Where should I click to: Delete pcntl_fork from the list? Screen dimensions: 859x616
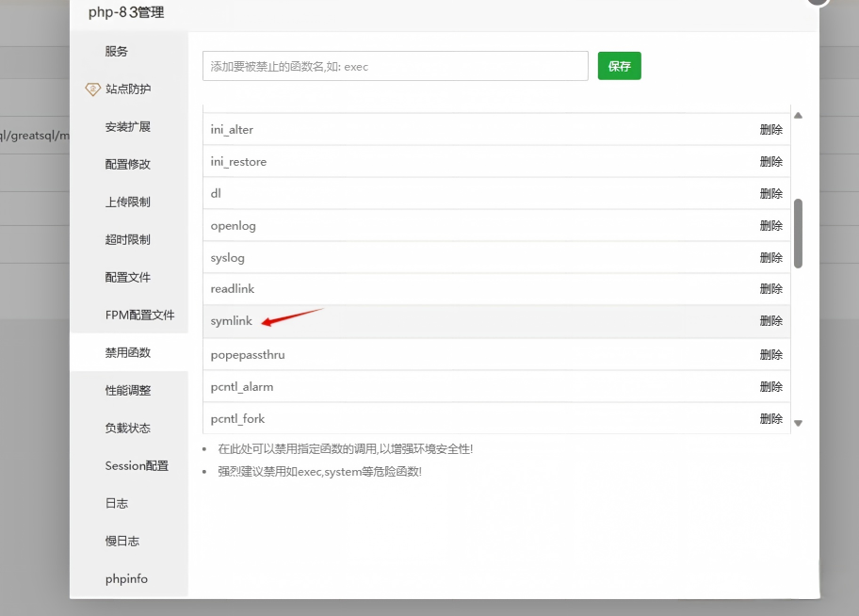tap(770, 419)
